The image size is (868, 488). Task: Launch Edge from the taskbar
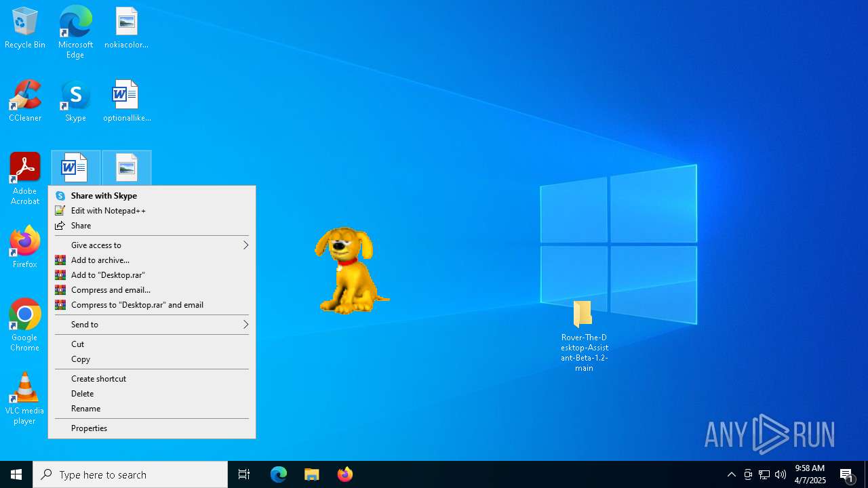[x=279, y=474]
